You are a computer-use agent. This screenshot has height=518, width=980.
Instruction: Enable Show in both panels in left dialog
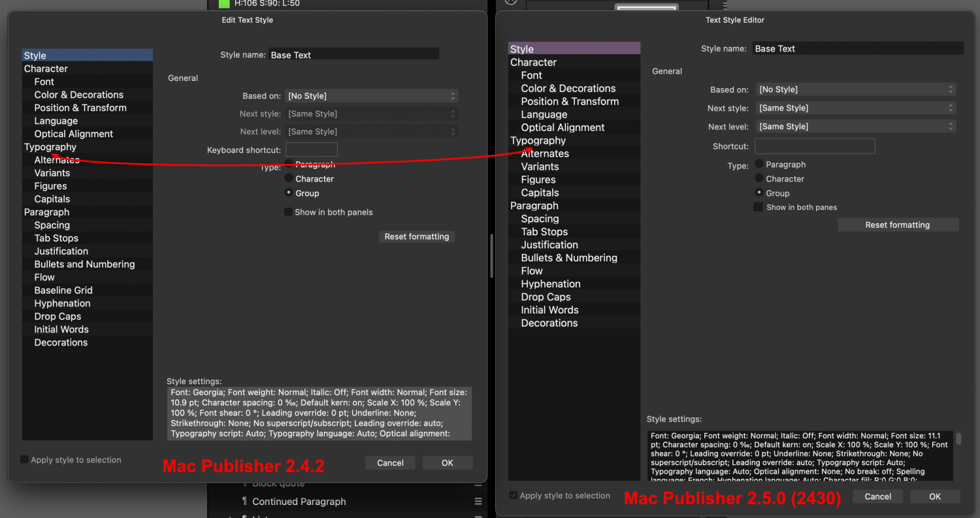(288, 212)
